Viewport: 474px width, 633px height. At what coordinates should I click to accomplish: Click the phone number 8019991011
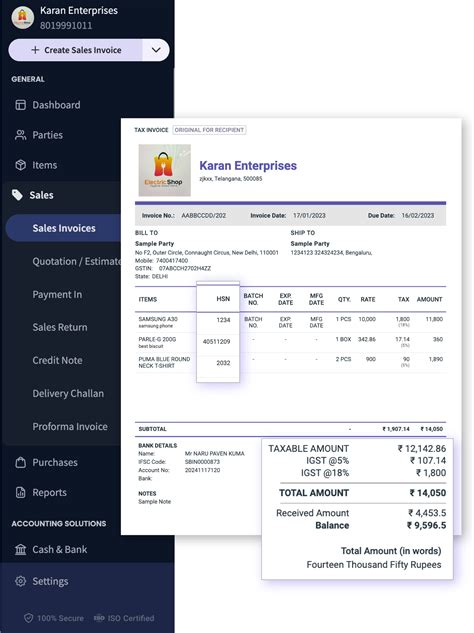click(66, 25)
